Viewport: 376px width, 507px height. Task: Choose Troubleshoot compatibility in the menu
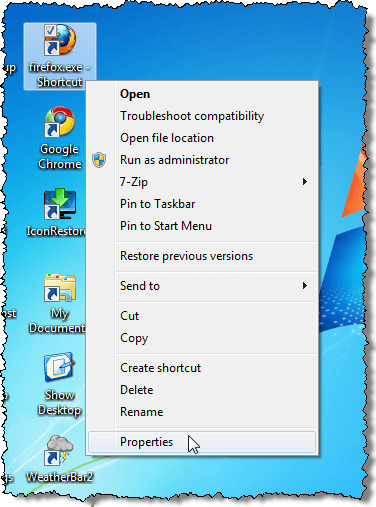(x=202, y=116)
